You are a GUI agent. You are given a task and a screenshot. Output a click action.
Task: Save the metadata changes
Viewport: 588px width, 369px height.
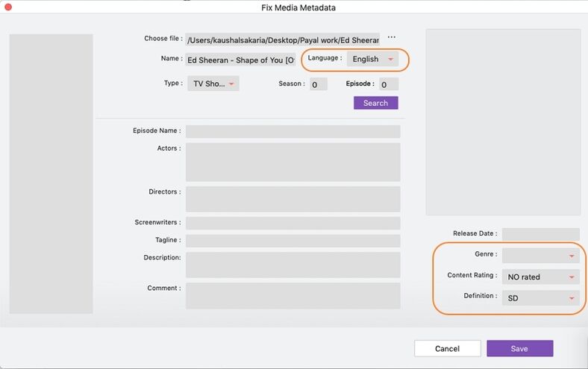(519, 348)
